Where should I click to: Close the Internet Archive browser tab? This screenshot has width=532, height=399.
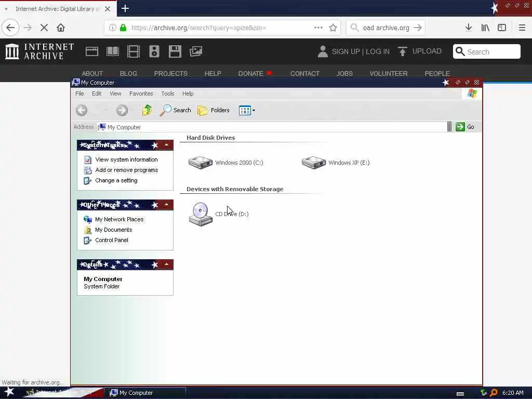coord(107,9)
